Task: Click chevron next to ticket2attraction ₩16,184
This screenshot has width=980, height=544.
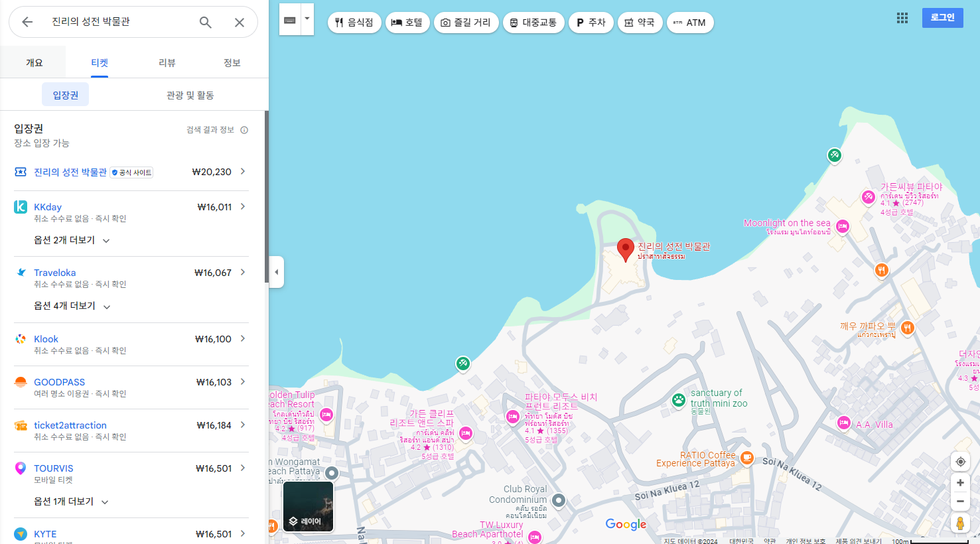Action: click(x=243, y=425)
